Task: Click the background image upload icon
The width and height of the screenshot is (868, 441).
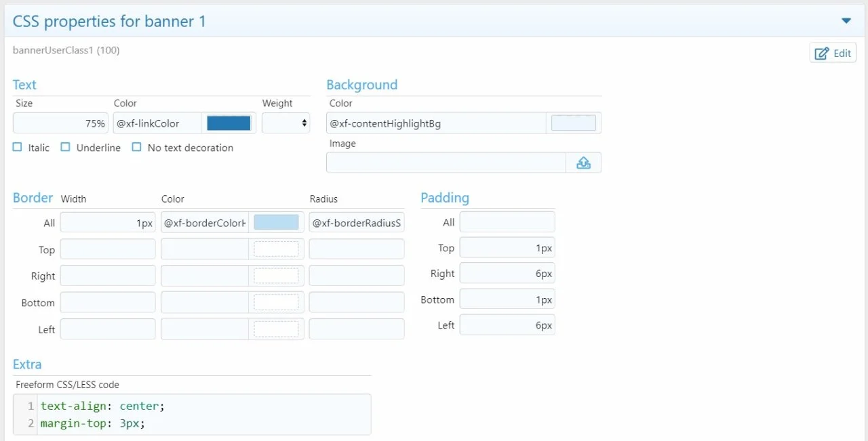Action: click(583, 163)
